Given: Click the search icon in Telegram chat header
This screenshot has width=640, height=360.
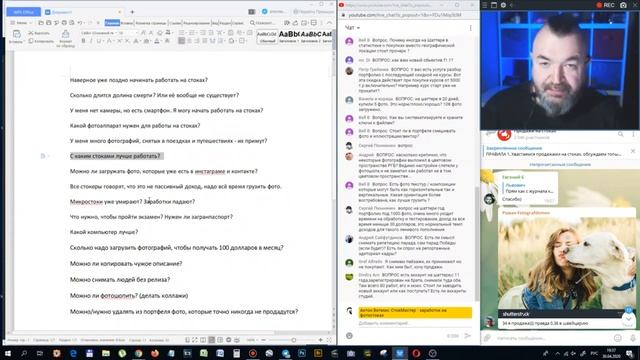Looking at the screenshot, I should pyautogui.click(x=621, y=134).
